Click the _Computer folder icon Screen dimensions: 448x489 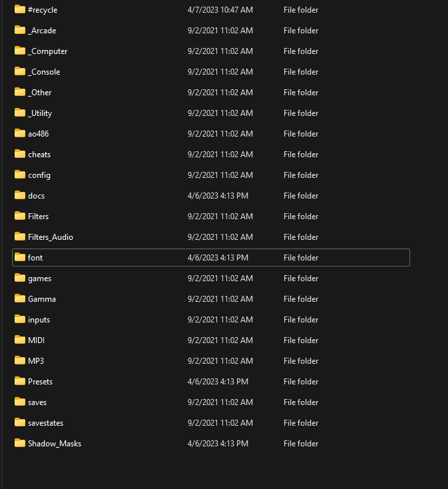(20, 51)
